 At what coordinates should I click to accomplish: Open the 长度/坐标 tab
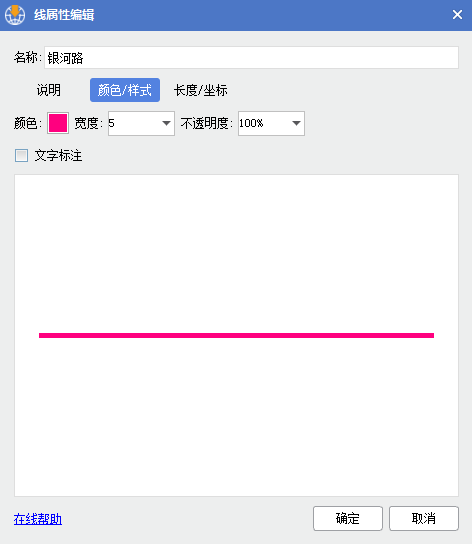click(x=201, y=90)
